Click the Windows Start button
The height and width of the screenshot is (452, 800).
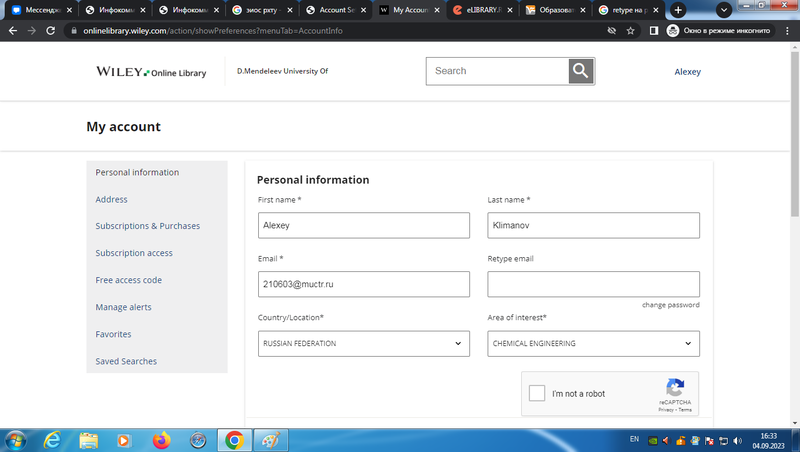click(x=15, y=439)
